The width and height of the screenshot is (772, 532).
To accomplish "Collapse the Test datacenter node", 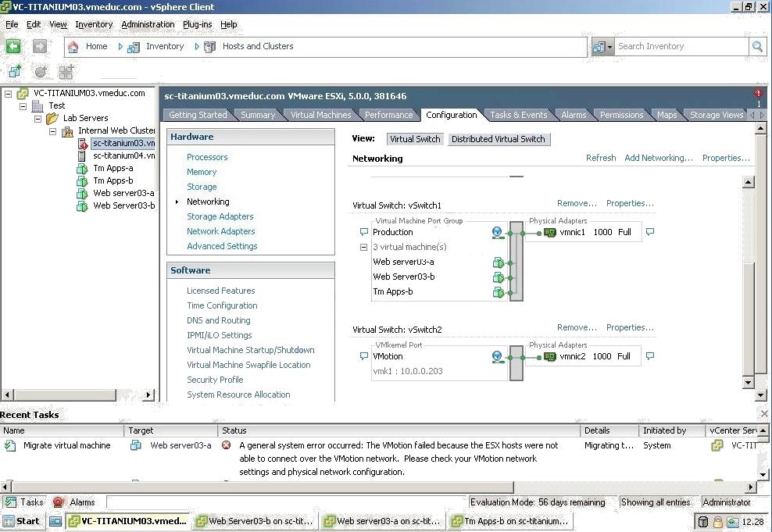I will [23, 105].
